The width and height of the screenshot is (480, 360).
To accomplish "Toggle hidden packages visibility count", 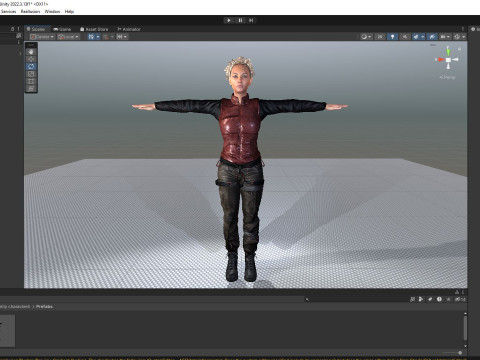I will tap(460, 299).
